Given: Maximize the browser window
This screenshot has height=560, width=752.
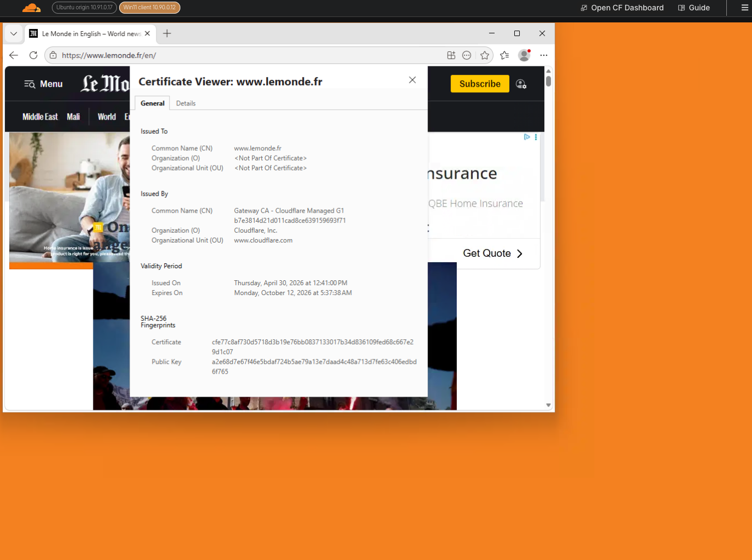Looking at the screenshot, I should (x=517, y=33).
